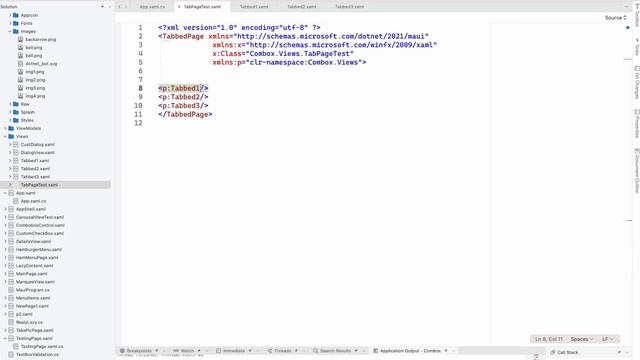Select TestingPage.xaml.cs in the tree

(x=42, y=347)
